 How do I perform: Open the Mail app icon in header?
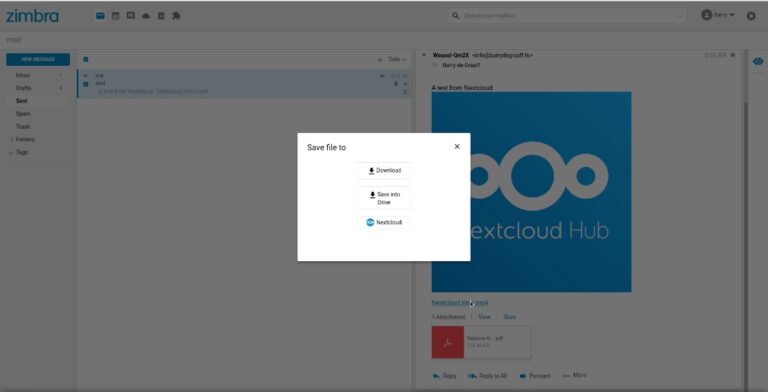click(x=100, y=16)
